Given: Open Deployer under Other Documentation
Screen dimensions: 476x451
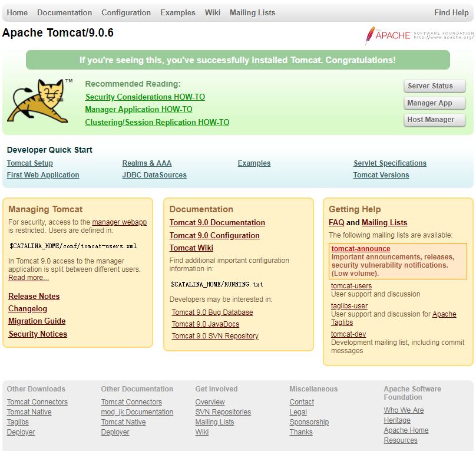Looking at the screenshot, I should tap(115, 432).
